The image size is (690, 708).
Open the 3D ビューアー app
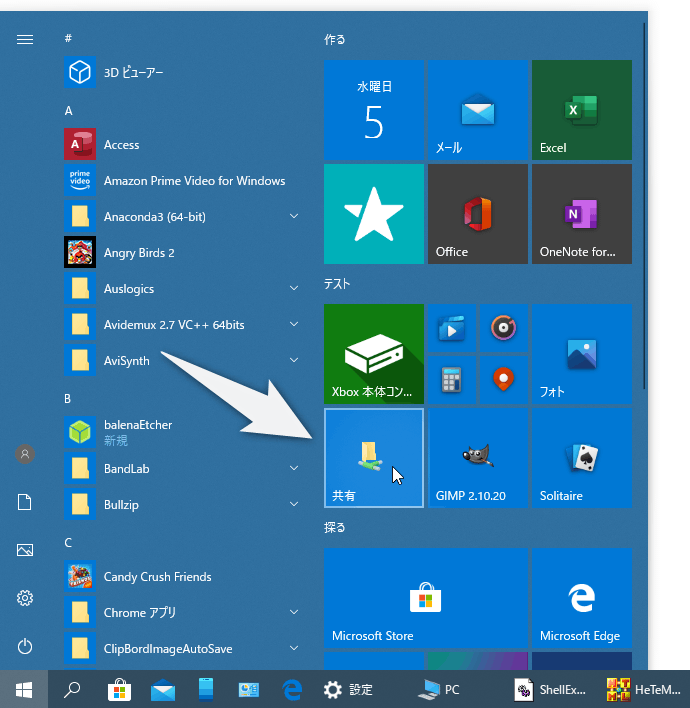click(x=181, y=72)
